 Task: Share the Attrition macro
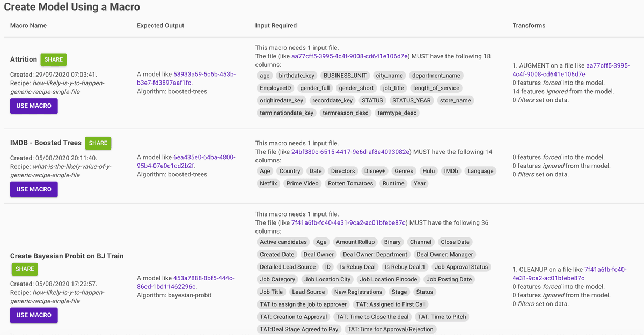(54, 59)
